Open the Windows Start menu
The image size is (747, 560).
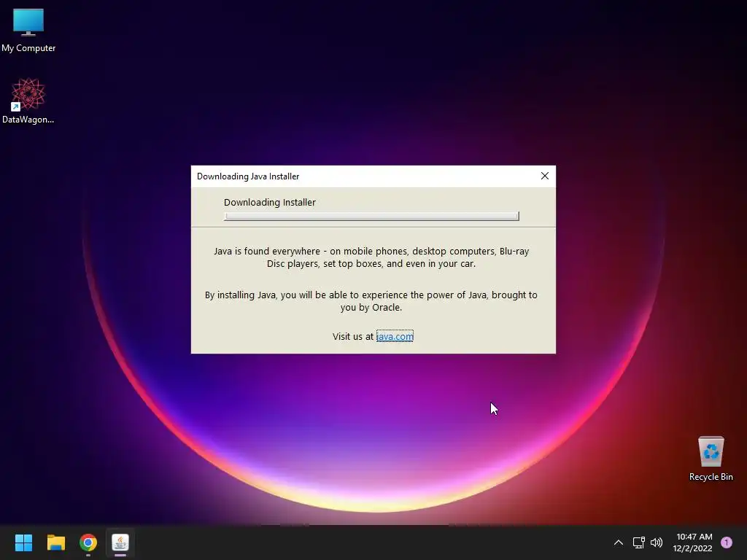pyautogui.click(x=23, y=542)
